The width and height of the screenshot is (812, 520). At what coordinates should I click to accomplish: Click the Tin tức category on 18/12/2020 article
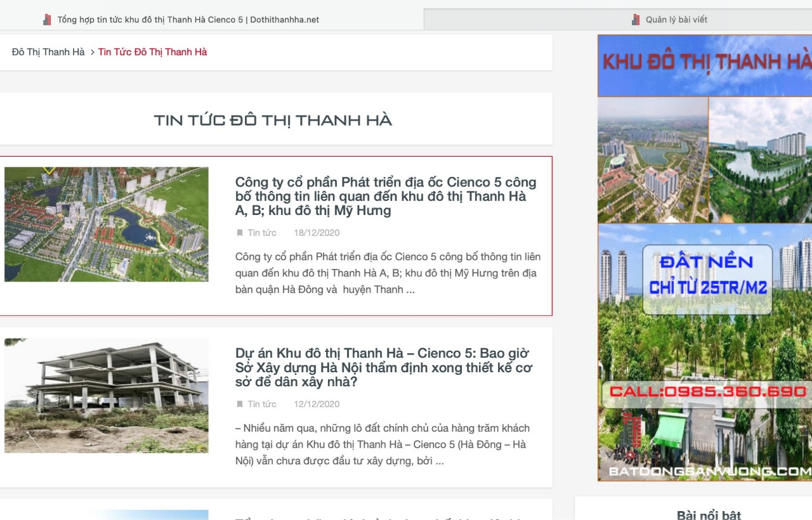[x=262, y=233]
